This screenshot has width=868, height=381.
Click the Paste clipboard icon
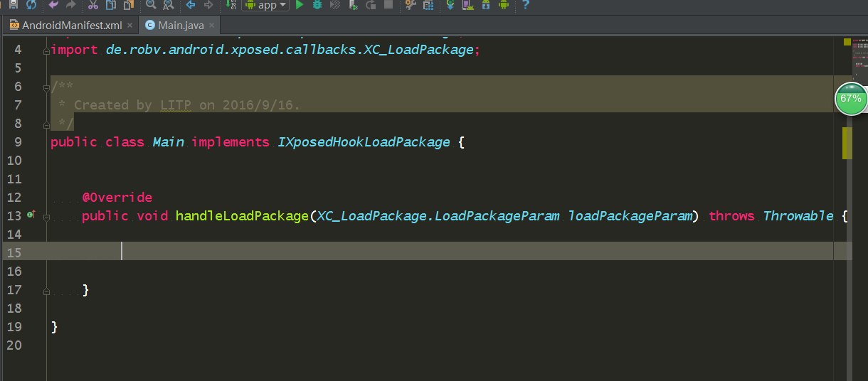tap(128, 5)
